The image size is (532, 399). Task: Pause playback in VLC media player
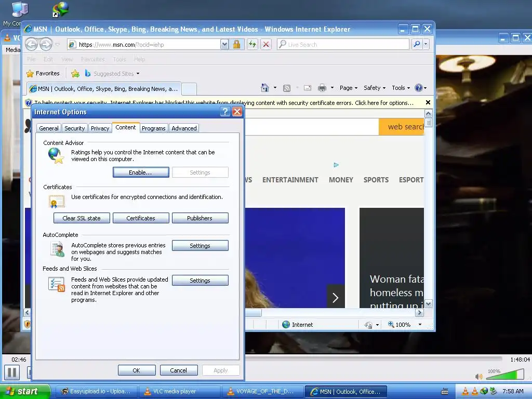coord(12,373)
